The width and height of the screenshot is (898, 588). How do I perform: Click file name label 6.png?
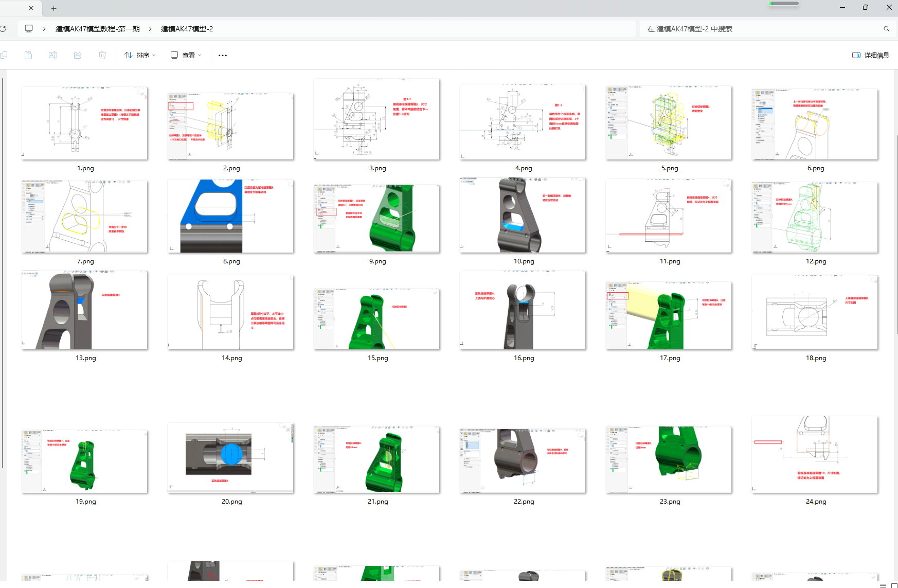816,168
